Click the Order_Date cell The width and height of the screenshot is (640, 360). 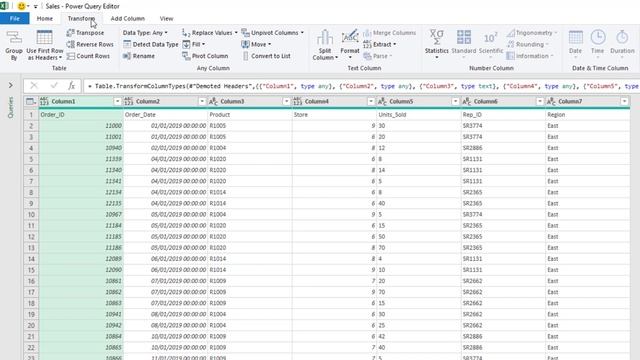166,115
